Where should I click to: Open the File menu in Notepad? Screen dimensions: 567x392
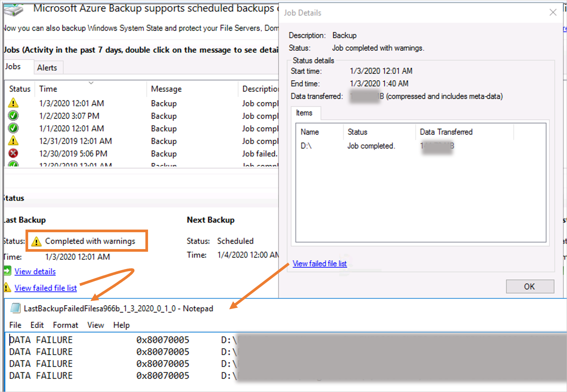[x=15, y=325]
